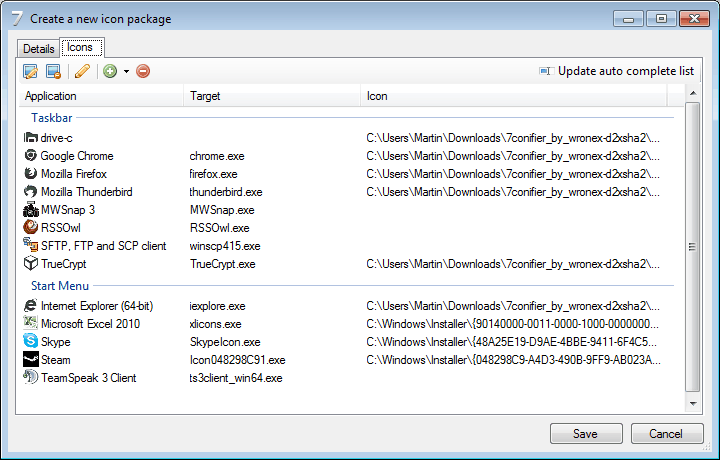The height and width of the screenshot is (460, 720).
Task: Click the pencil edit icon in toolbar
Action: pyautogui.click(x=82, y=71)
